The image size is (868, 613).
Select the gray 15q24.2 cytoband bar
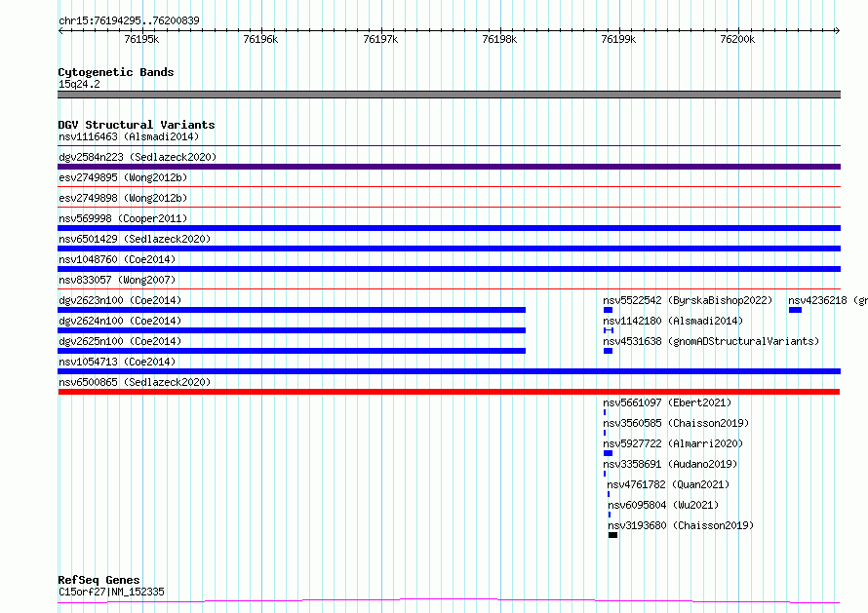point(449,95)
